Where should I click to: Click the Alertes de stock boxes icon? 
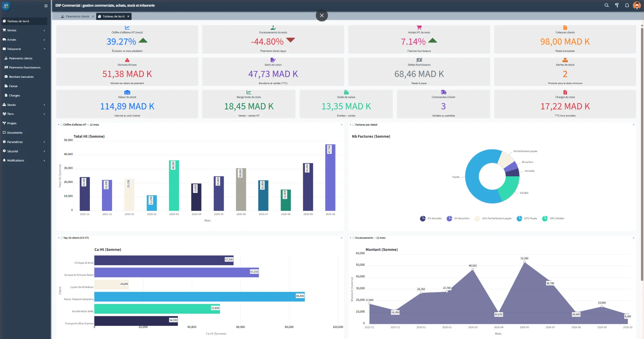pyautogui.click(x=565, y=60)
